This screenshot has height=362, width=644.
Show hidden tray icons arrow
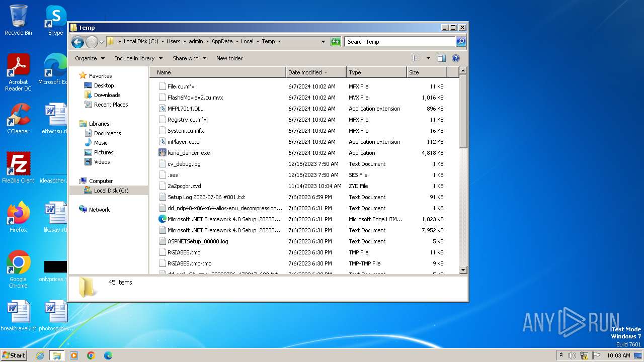[x=561, y=355]
